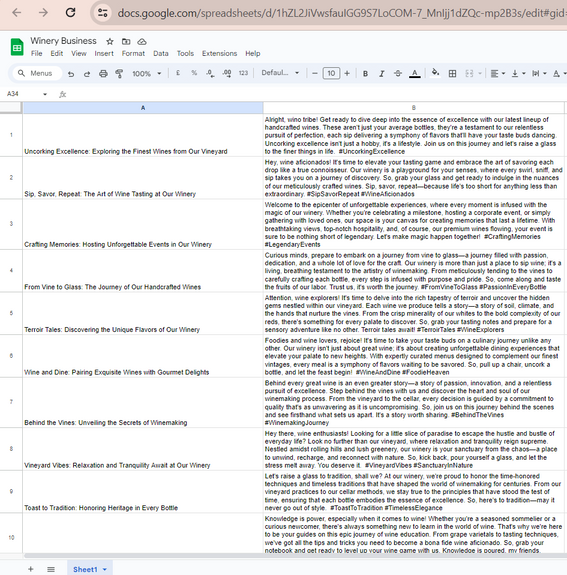Image resolution: width=567 pixels, height=575 pixels.
Task: Click the browser forward arrow
Action: [43, 13]
